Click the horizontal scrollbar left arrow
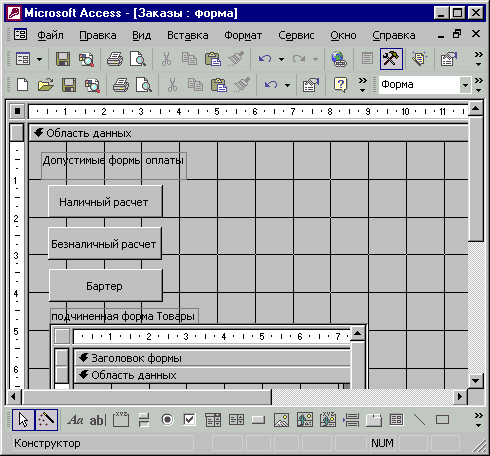 tap(14, 397)
